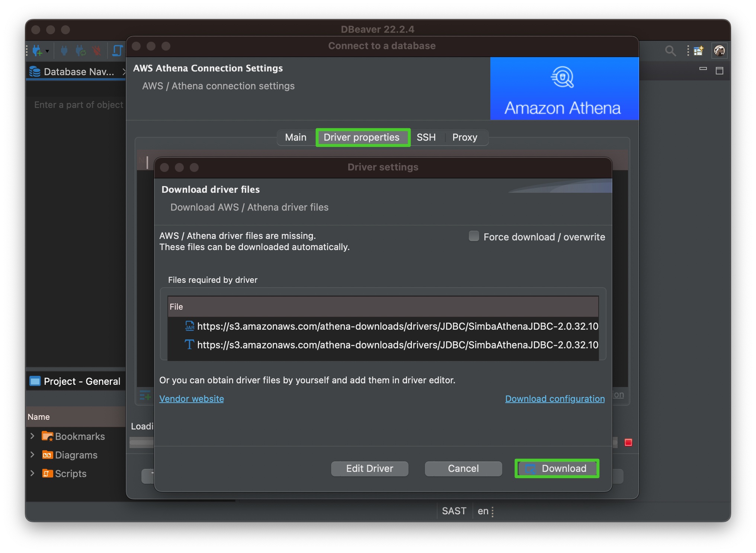Image resolution: width=756 pixels, height=553 pixels.
Task: Click the red stop loading button
Action: tap(628, 442)
